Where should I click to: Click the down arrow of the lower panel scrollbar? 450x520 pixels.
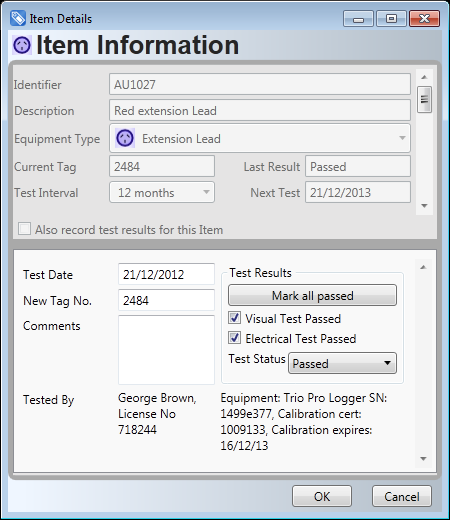423,459
